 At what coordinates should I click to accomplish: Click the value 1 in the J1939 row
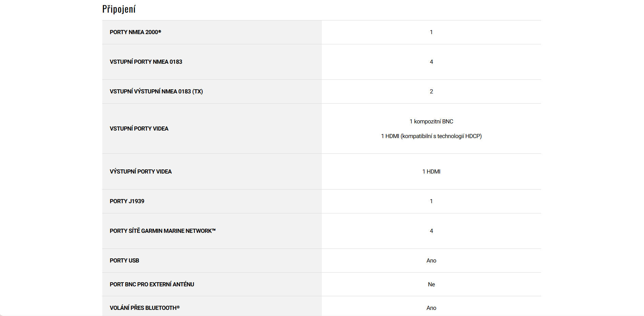tap(431, 201)
